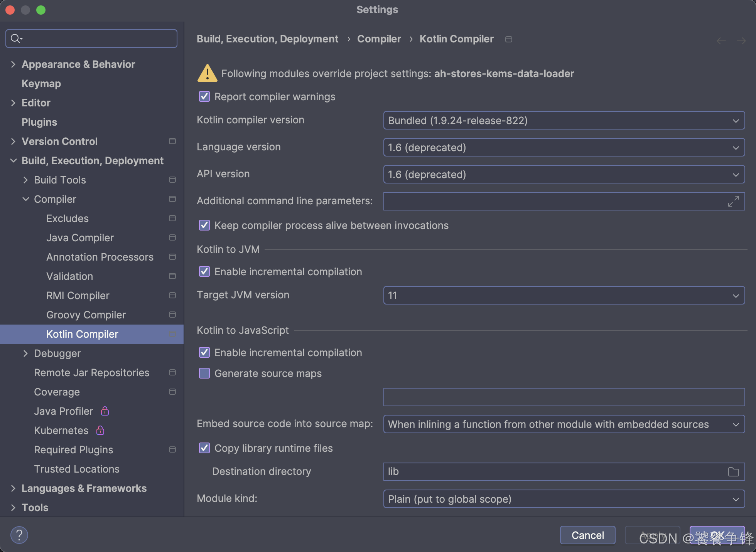Click the forward navigation arrow icon
The width and height of the screenshot is (756, 552).
click(741, 41)
